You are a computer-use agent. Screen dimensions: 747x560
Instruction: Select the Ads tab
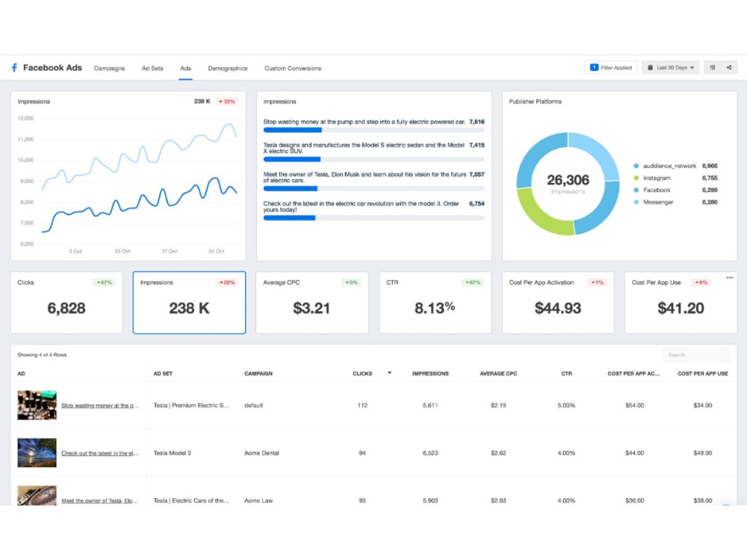(x=185, y=68)
